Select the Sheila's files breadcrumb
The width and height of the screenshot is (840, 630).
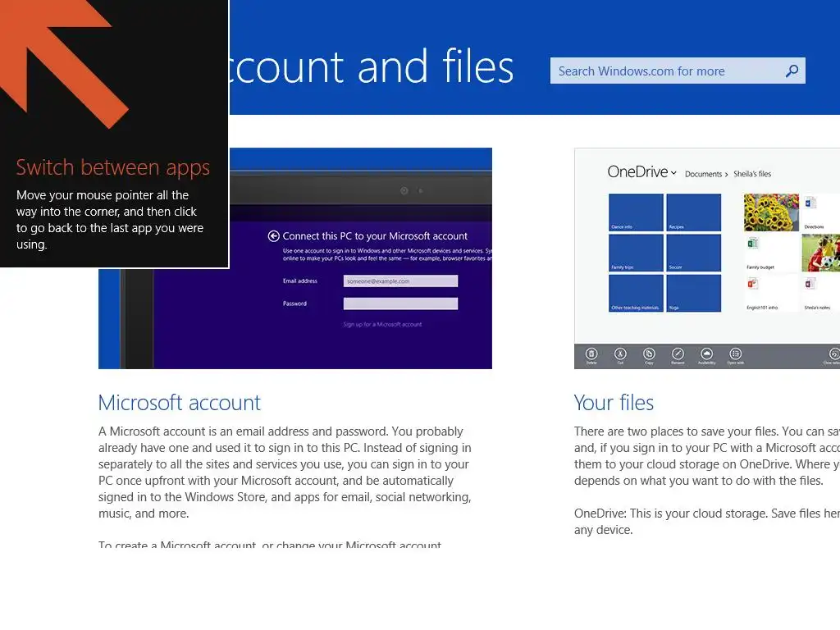[752, 174]
